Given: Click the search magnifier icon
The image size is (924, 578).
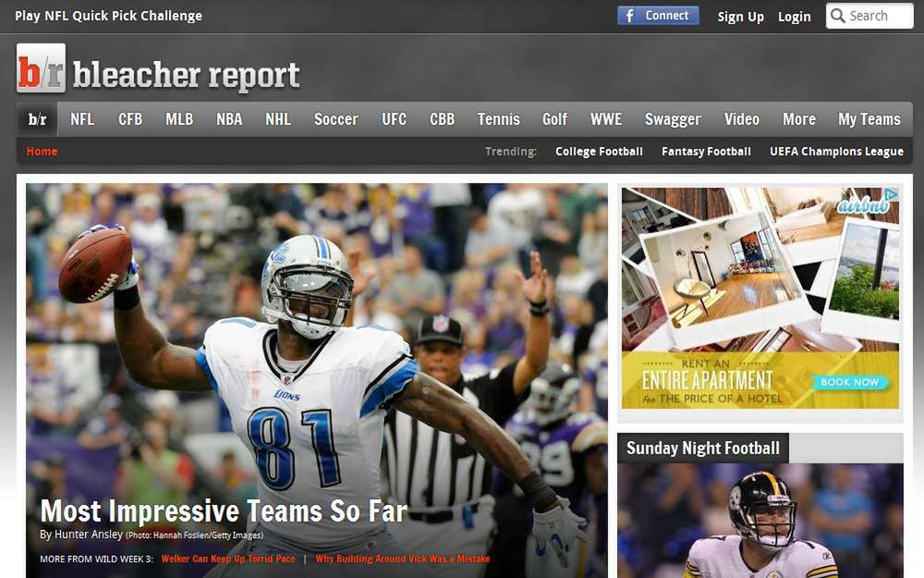Looking at the screenshot, I should pyautogui.click(x=837, y=16).
